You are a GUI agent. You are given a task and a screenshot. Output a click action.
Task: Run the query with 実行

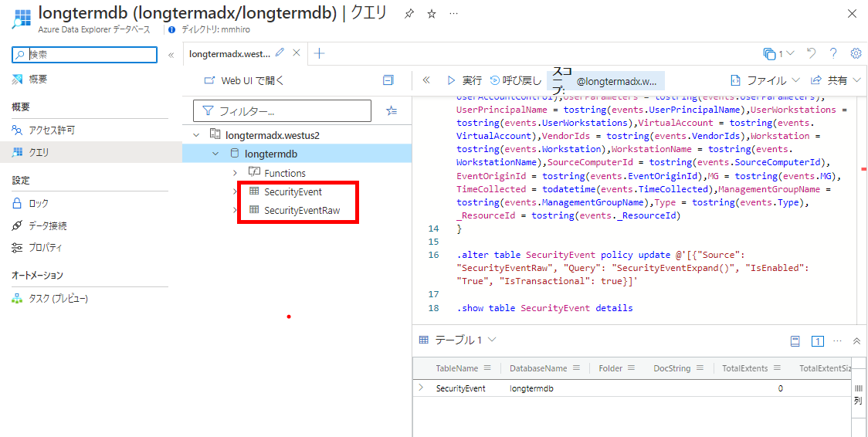coord(464,81)
